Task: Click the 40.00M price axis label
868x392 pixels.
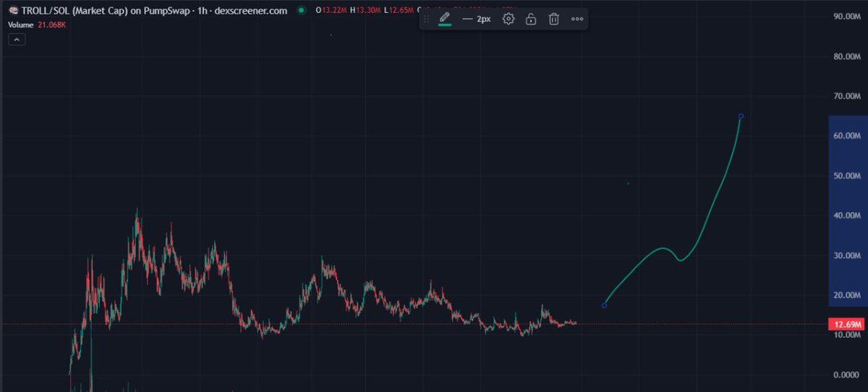Action: [x=848, y=216]
